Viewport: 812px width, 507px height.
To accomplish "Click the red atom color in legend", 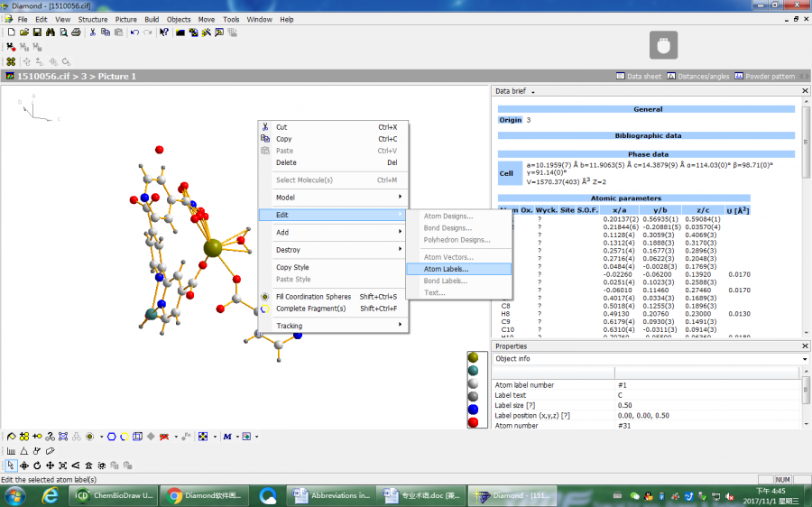I will pyautogui.click(x=473, y=422).
